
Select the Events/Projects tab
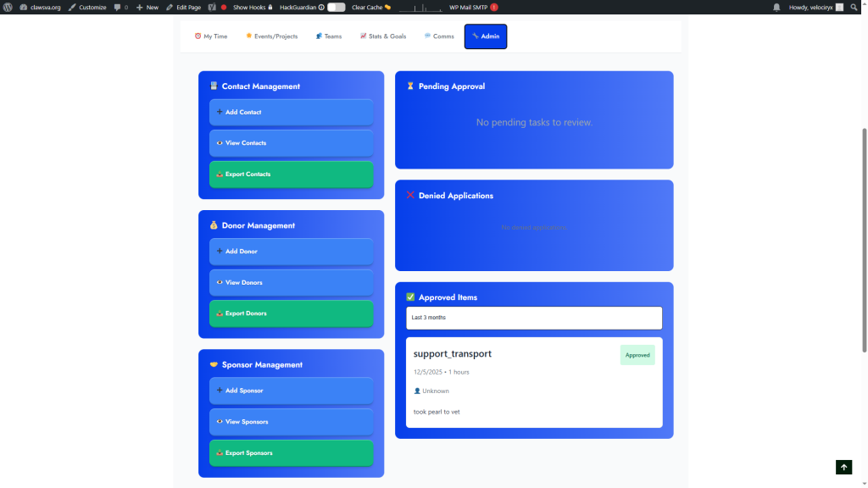pos(271,36)
